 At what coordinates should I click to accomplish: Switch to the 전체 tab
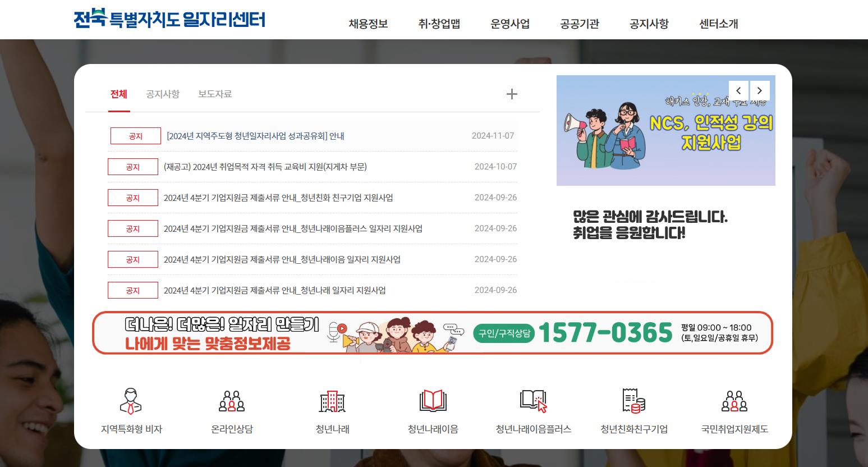(x=118, y=94)
